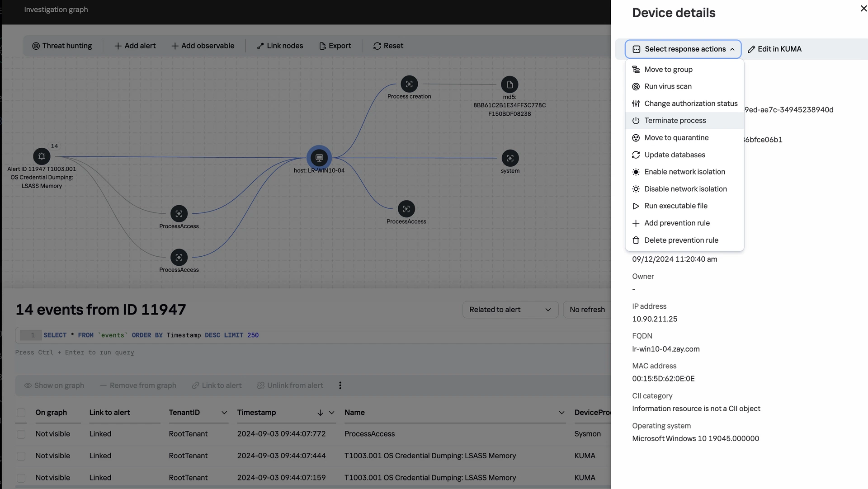
Task: Choose Terminate process from the menu
Action: click(675, 121)
